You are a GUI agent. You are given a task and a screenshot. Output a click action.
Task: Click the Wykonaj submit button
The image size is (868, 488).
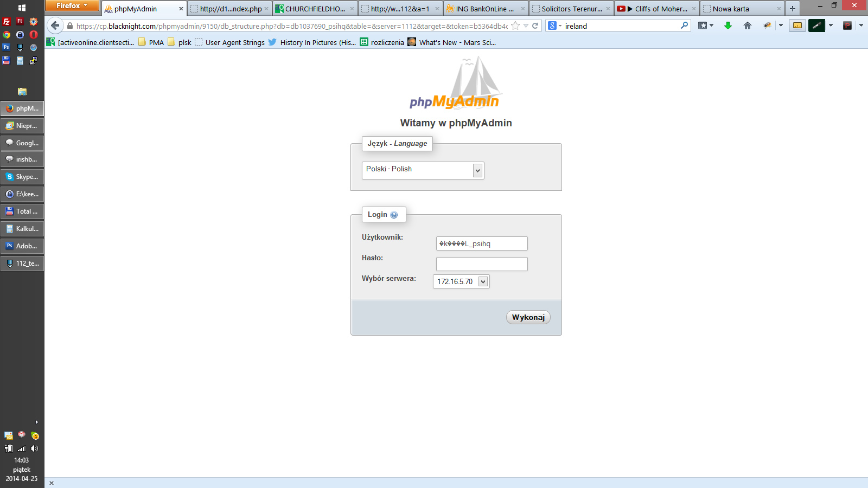(528, 317)
